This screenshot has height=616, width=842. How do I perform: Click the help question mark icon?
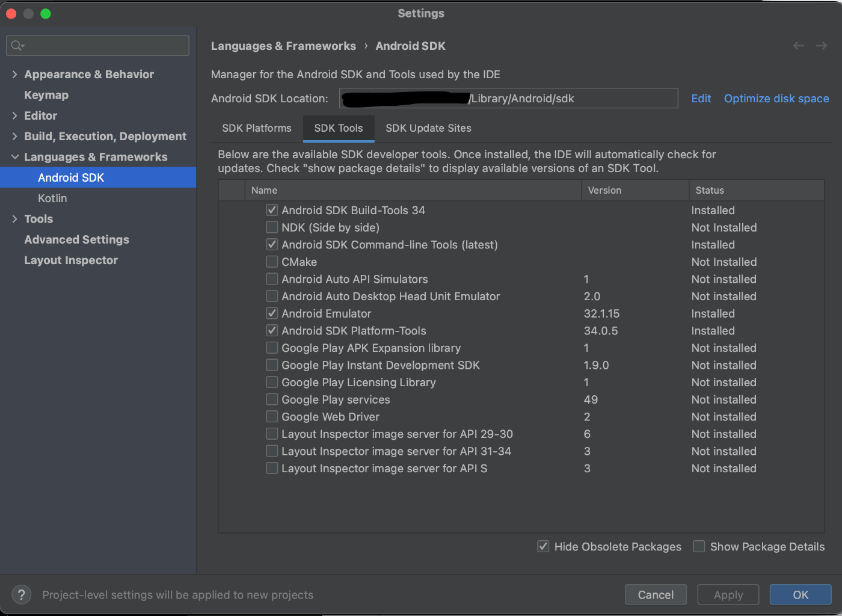tap(22, 594)
